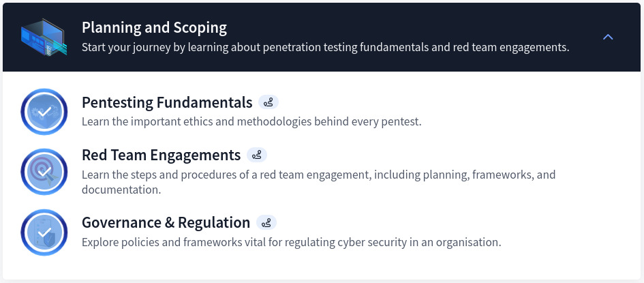This screenshot has width=644, height=283.
Task: Click the Governance 'Explore policies and frameworks' description
Action: 291,242
